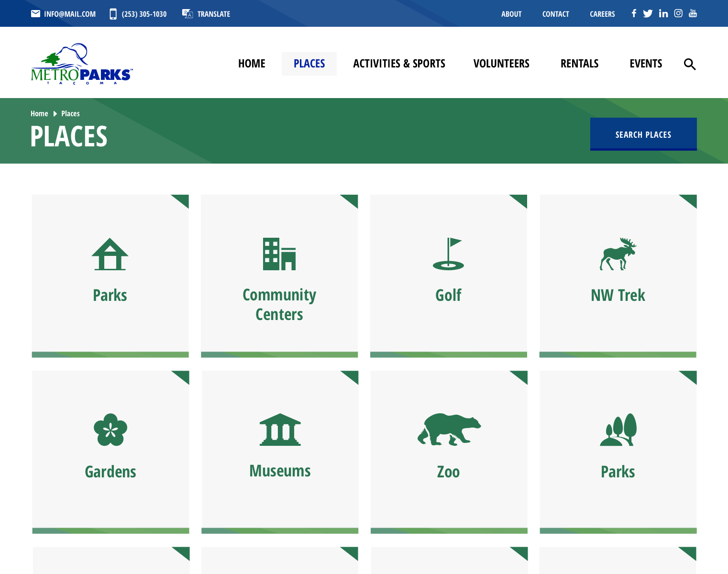This screenshot has width=728, height=574.
Task: Open the Rentals navigation item
Action: (x=579, y=64)
